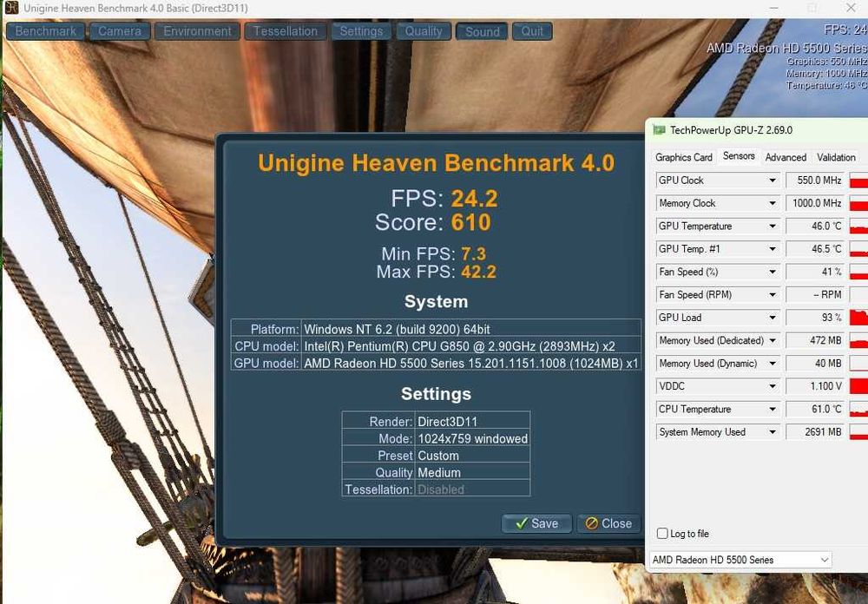
Task: Click the Custom preset cell
Action: point(472,456)
